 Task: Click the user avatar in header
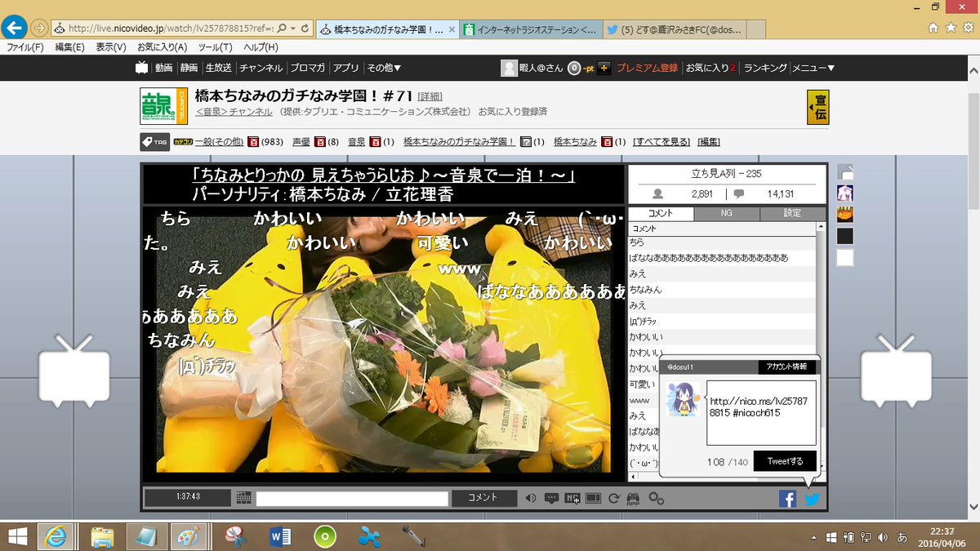click(509, 68)
